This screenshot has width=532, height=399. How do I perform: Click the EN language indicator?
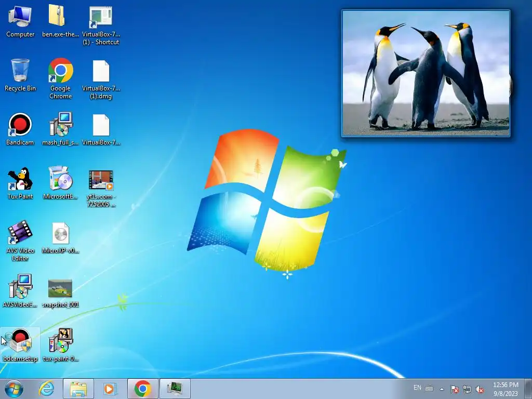(x=417, y=388)
